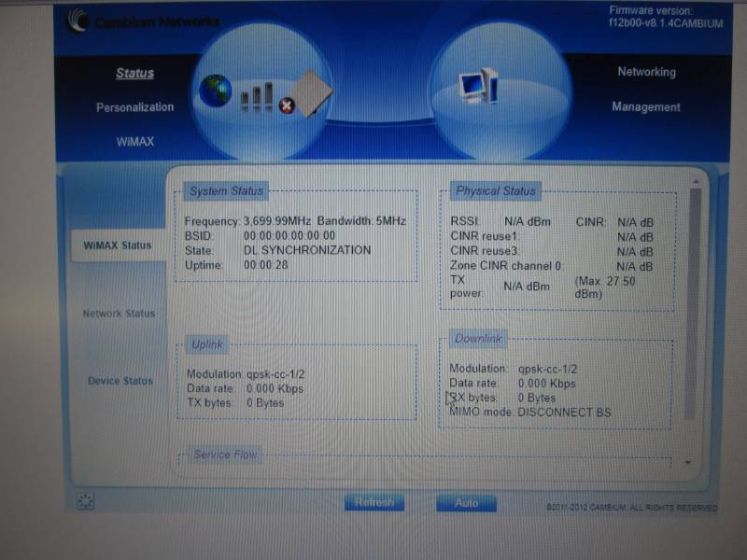Click the Downlink modulation qpsk-cc-1/2 value

tap(547, 369)
